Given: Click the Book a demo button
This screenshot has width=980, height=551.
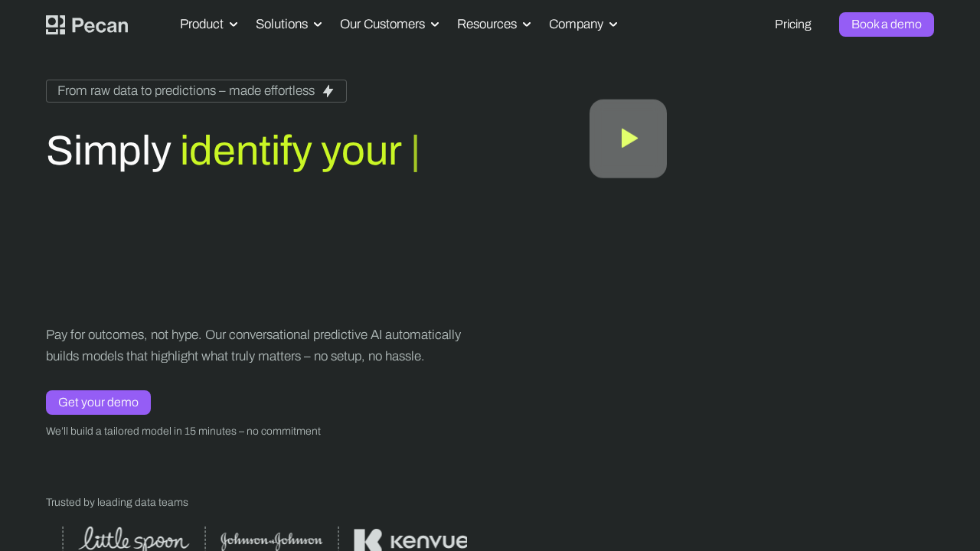Looking at the screenshot, I should [x=886, y=24].
